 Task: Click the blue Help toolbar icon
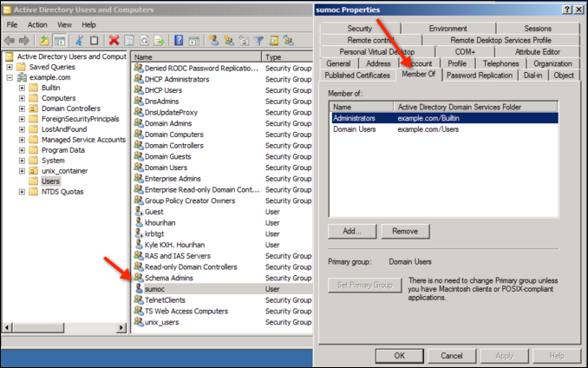180,40
